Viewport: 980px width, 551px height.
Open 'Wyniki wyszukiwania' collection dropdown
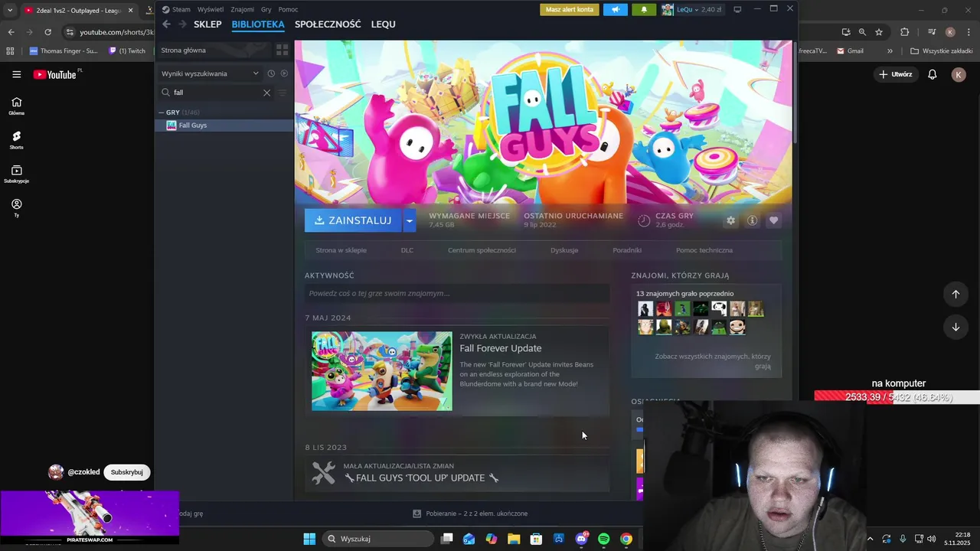click(210, 73)
